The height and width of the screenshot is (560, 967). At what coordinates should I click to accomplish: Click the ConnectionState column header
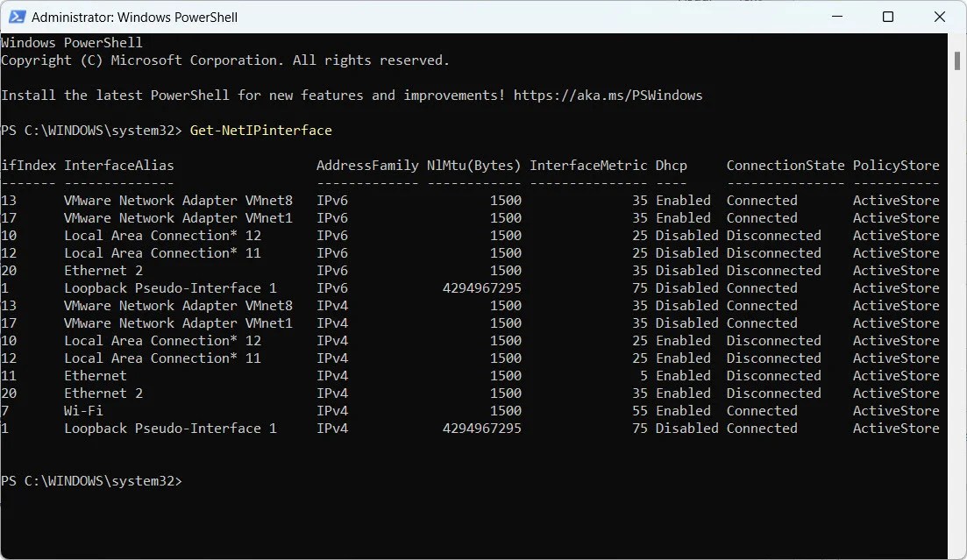point(785,165)
